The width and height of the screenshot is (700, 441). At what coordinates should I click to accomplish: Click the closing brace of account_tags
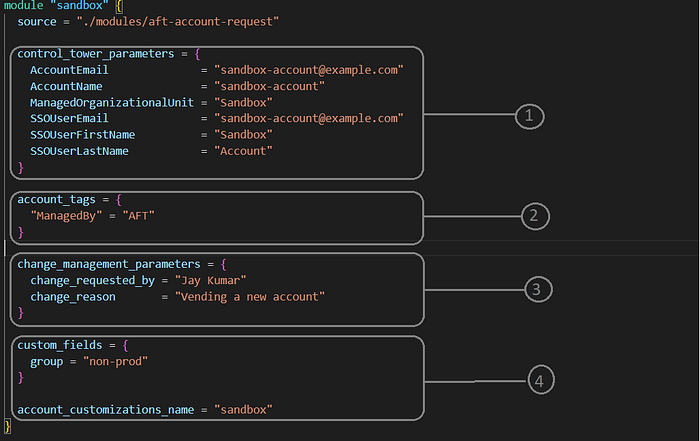(21, 232)
